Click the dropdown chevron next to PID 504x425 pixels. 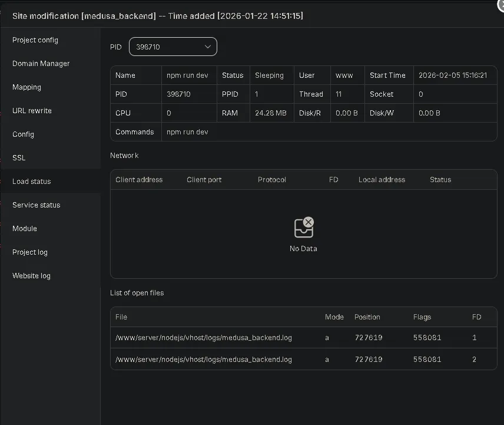(208, 47)
